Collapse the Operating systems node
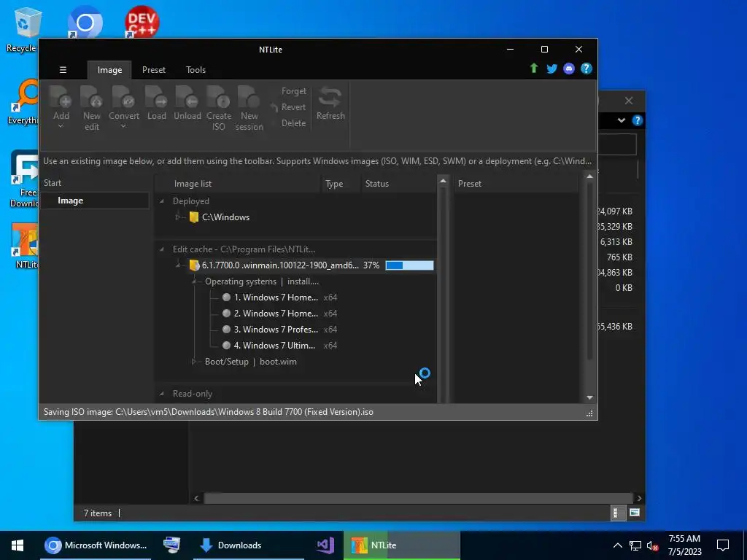The image size is (747, 560). point(194,281)
